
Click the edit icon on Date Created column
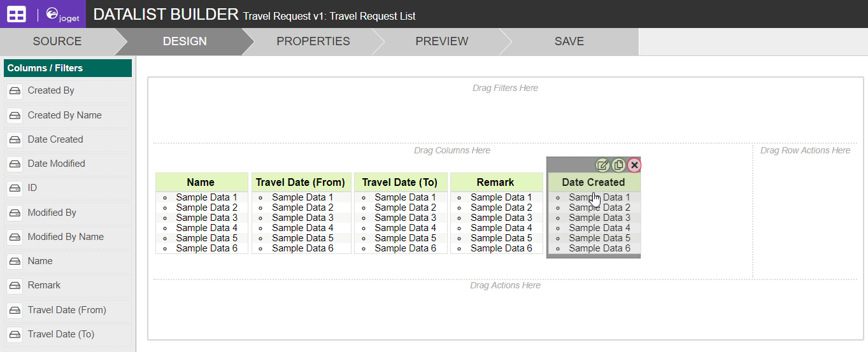tap(602, 165)
